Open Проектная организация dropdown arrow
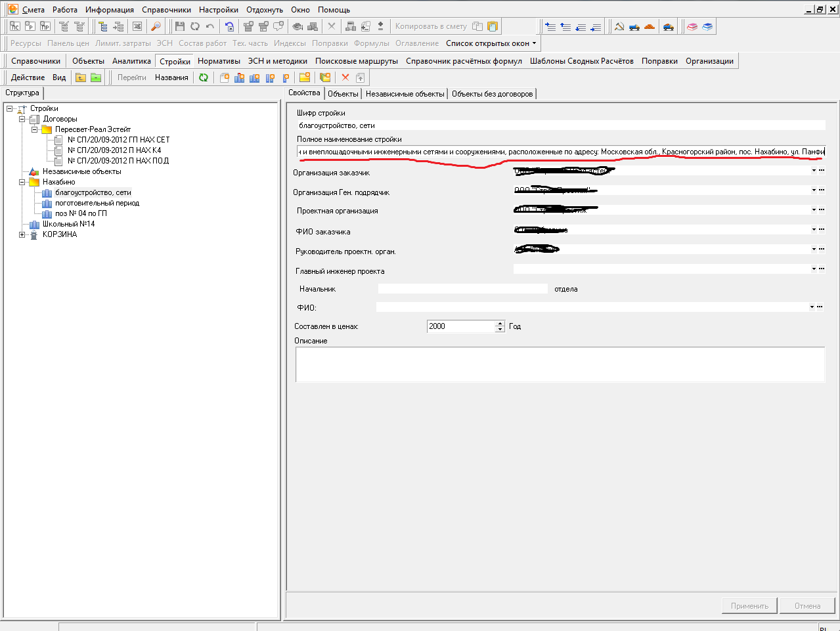This screenshot has height=631, width=840. [x=814, y=209]
